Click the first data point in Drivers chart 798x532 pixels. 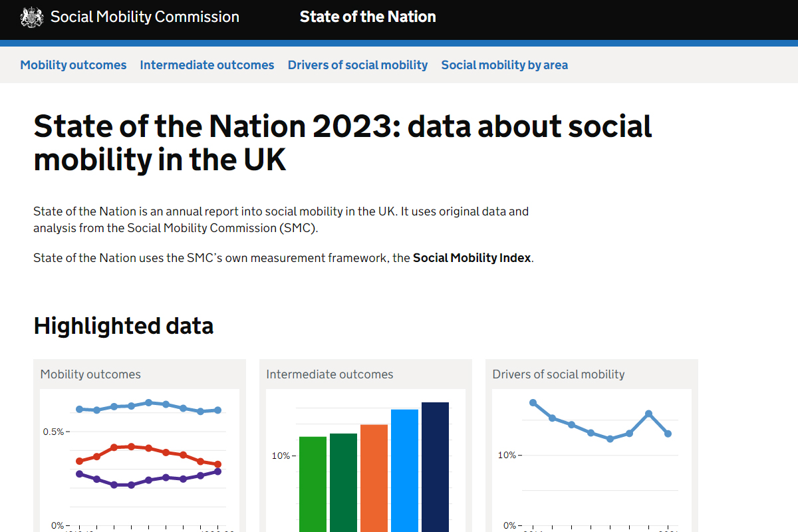[533, 403]
